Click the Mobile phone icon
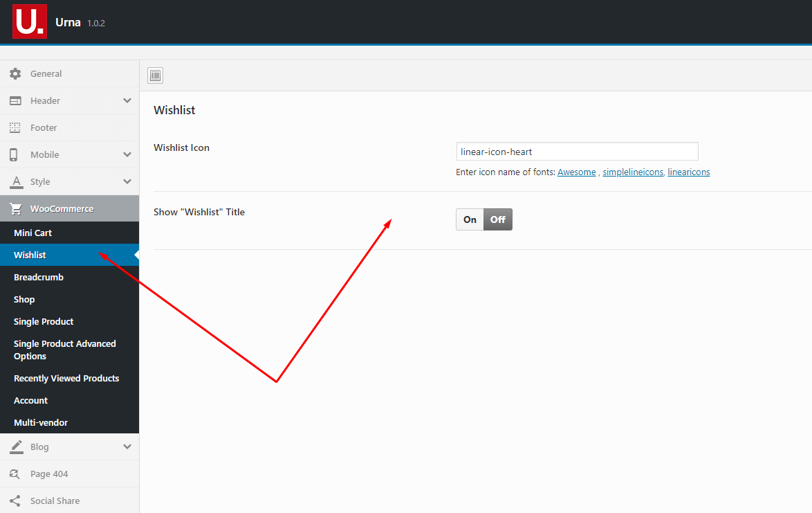Viewport: 812px width, 513px height. click(13, 154)
